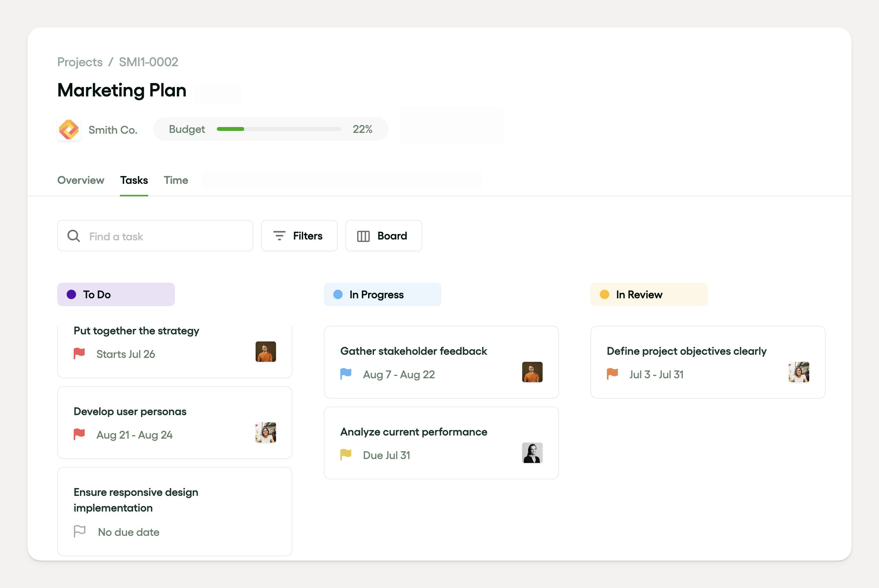
Task: Click the To Do column header
Action: [116, 294]
